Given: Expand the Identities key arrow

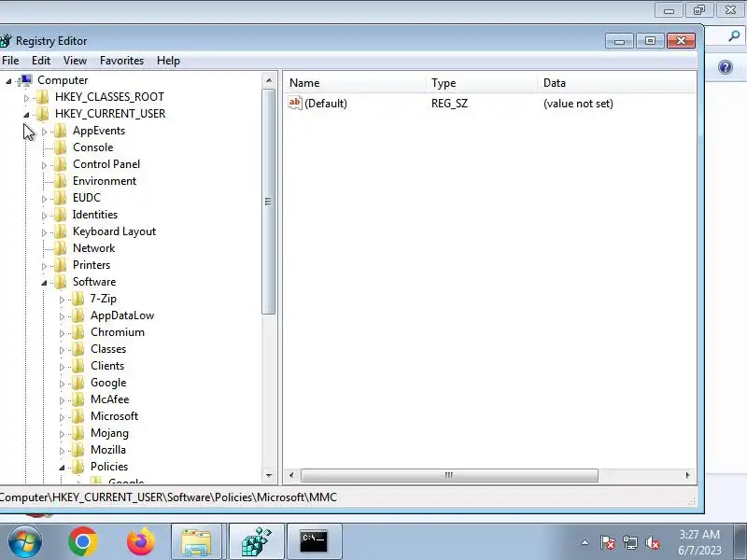Looking at the screenshot, I should [x=44, y=216].
